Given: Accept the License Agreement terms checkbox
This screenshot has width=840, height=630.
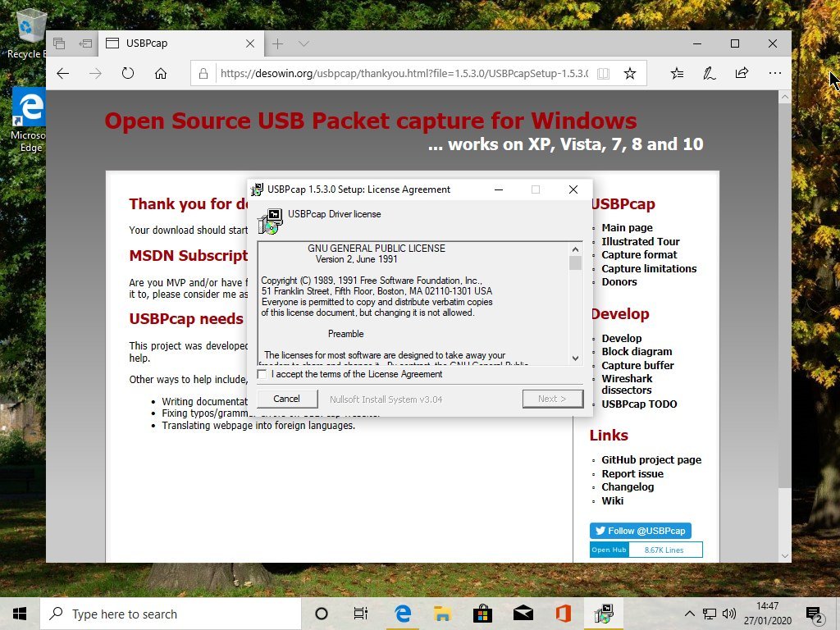Looking at the screenshot, I should 262,374.
